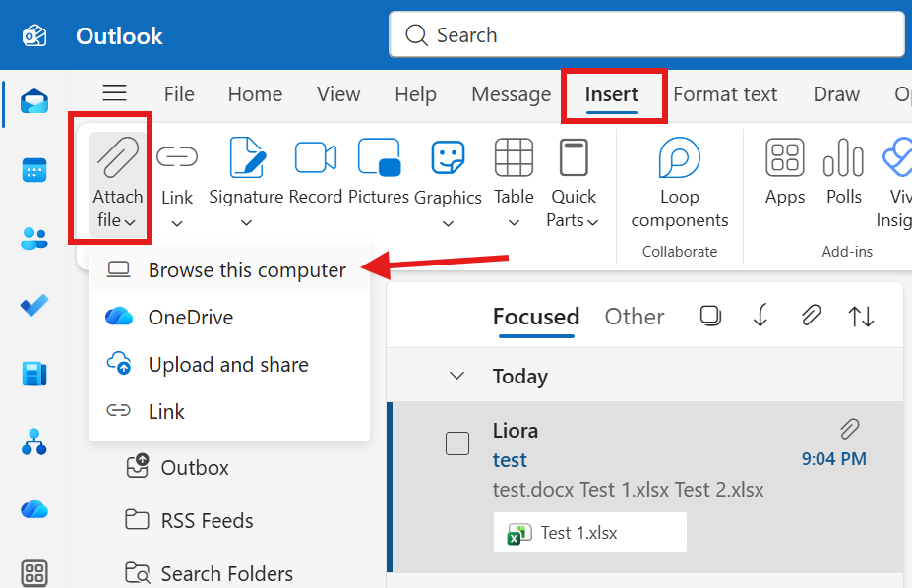The width and height of the screenshot is (912, 588).
Task: Tick the checkbox for Liora's message
Action: pos(457,443)
